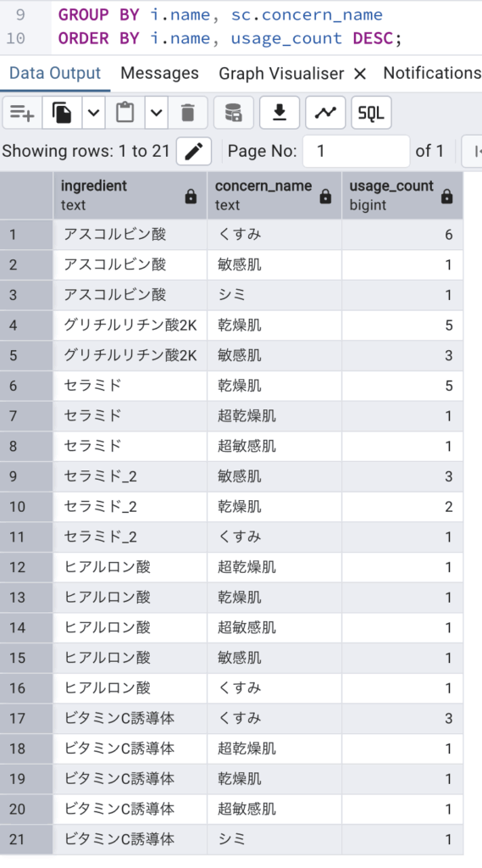Screen dimensions: 482x868
Task: Click the Delete trash icon
Action: 188,113
